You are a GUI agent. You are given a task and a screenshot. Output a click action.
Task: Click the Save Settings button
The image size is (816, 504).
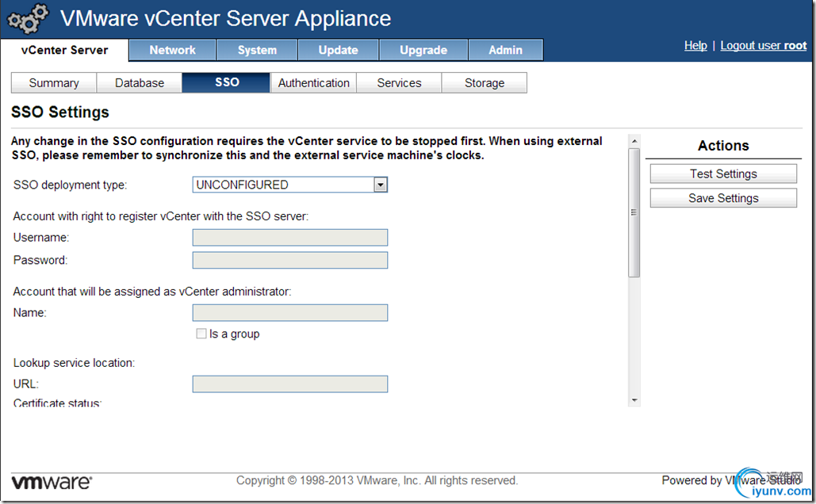point(723,198)
